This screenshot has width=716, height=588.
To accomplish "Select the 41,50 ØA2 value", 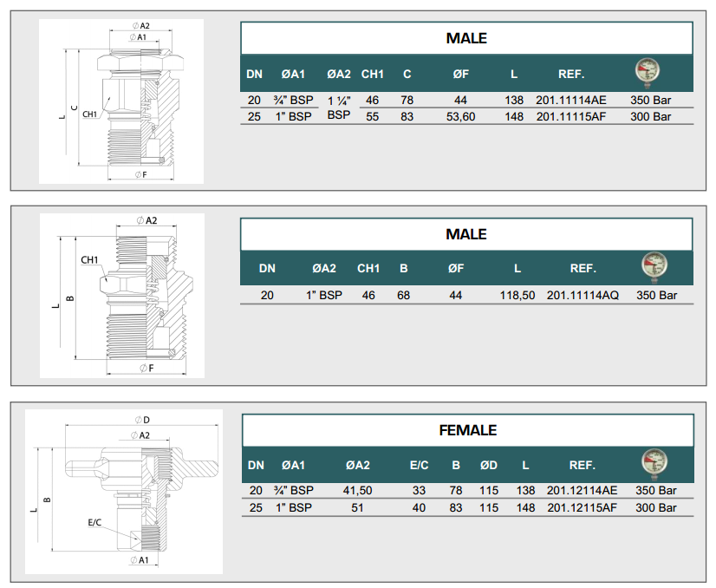I will tap(357, 490).
